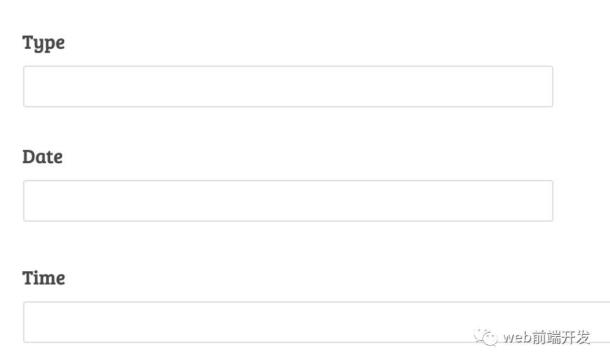
Task: Activate the empty box beneath Date heading
Action: pos(288,201)
